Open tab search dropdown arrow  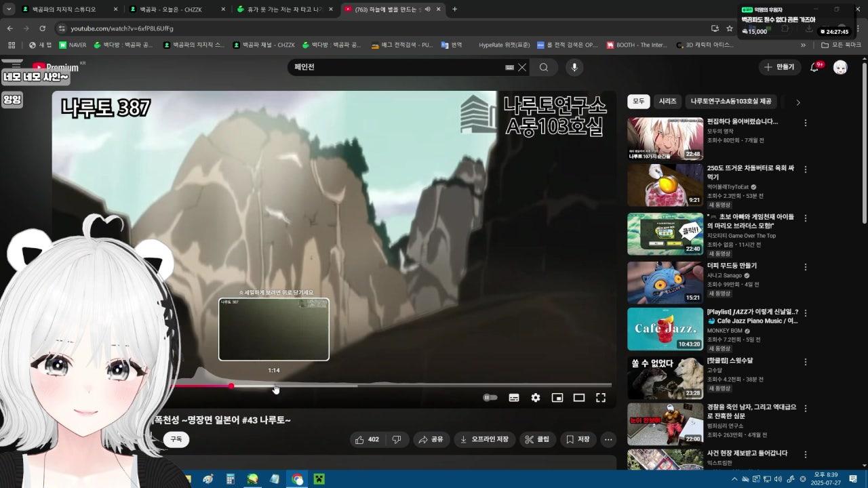tap(9, 9)
